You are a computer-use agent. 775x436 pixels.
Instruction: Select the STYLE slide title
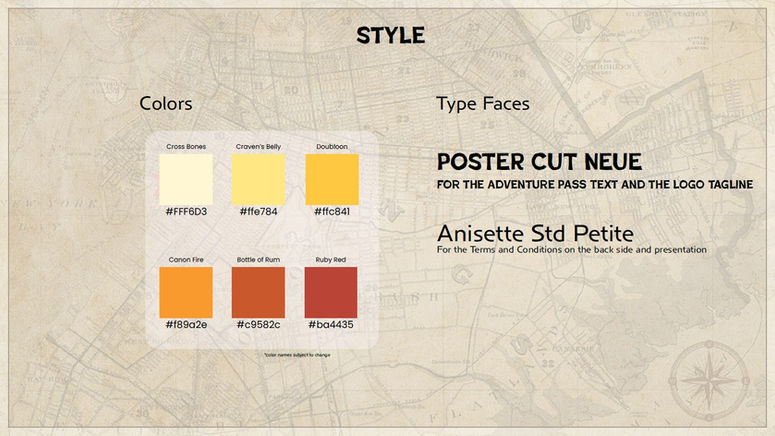point(390,36)
